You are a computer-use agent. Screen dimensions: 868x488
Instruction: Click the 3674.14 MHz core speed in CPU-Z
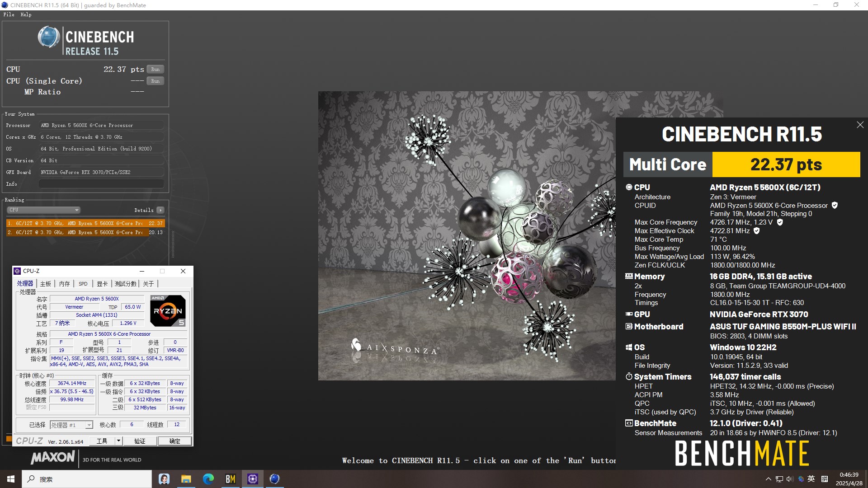point(72,383)
